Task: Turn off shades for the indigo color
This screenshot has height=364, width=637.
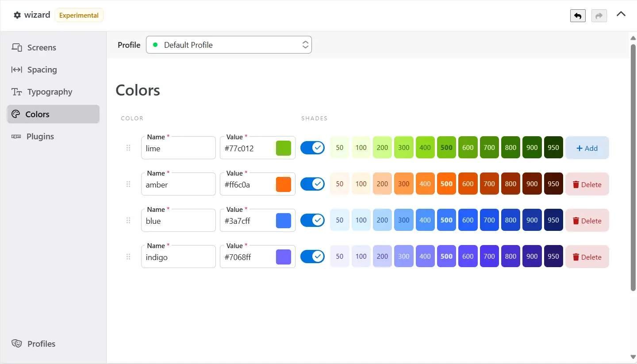Action: (x=313, y=257)
